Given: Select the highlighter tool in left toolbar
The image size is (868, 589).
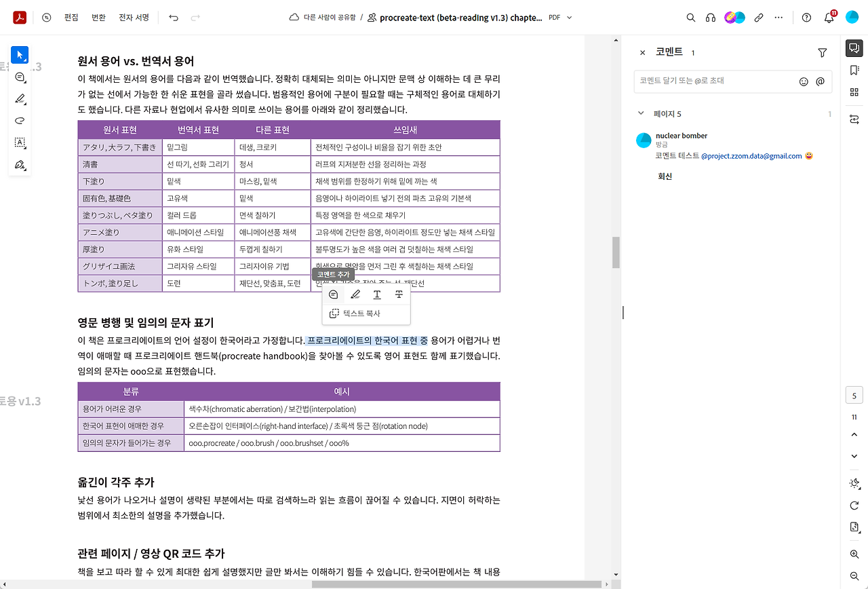Looking at the screenshot, I should pyautogui.click(x=20, y=99).
